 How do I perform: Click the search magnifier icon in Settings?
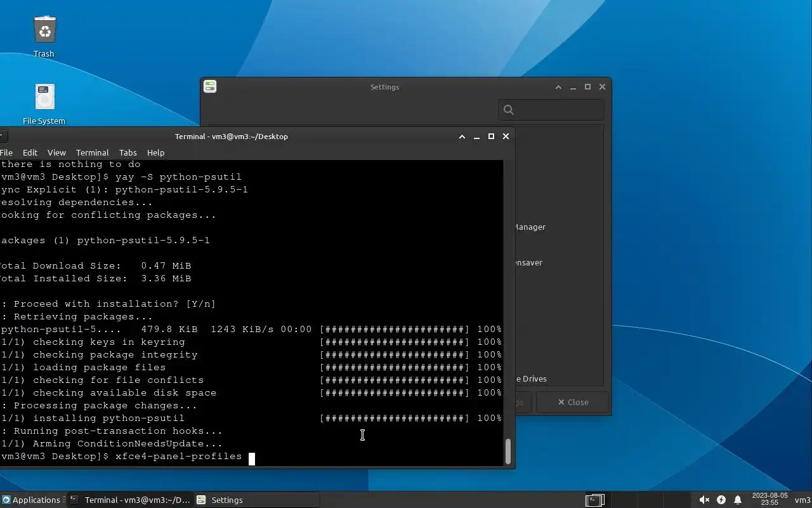[x=508, y=110]
